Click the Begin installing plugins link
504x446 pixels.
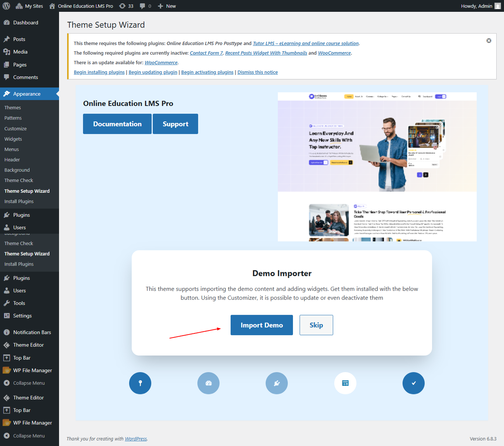pyautogui.click(x=99, y=72)
